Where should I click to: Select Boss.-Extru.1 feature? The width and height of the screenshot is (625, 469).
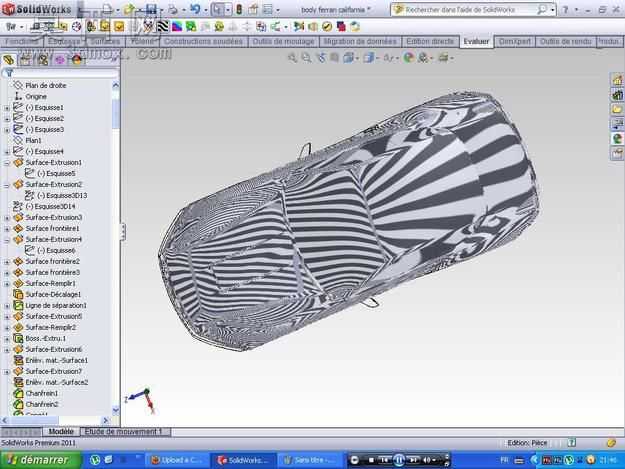(x=45, y=338)
